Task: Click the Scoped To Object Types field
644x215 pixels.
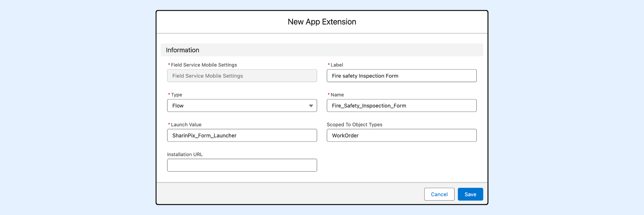Action: coord(401,135)
